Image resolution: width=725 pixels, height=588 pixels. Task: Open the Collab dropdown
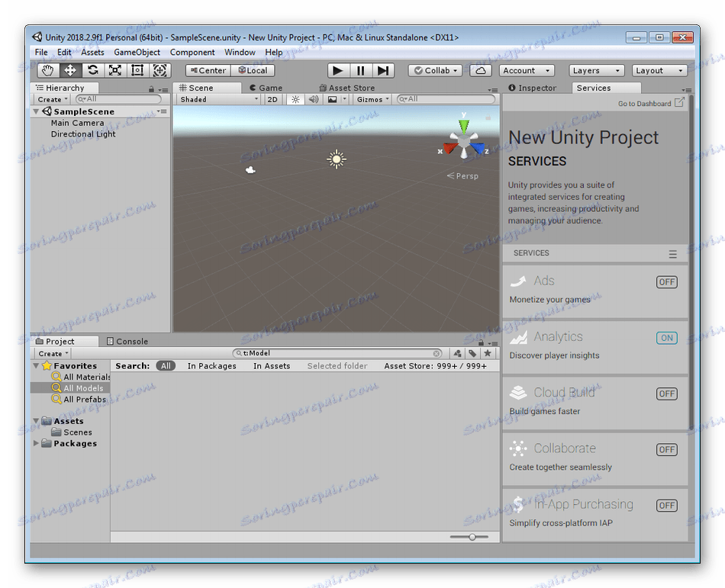point(435,70)
